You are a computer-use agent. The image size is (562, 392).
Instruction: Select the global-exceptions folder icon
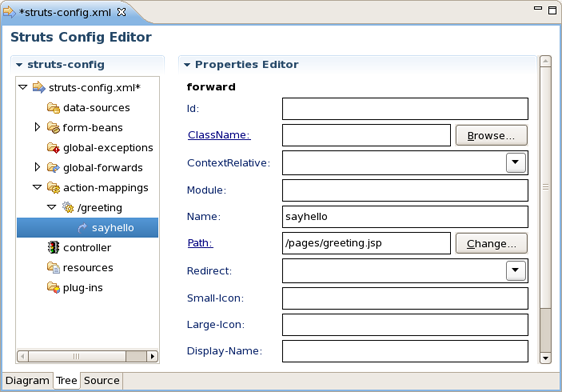(x=53, y=148)
